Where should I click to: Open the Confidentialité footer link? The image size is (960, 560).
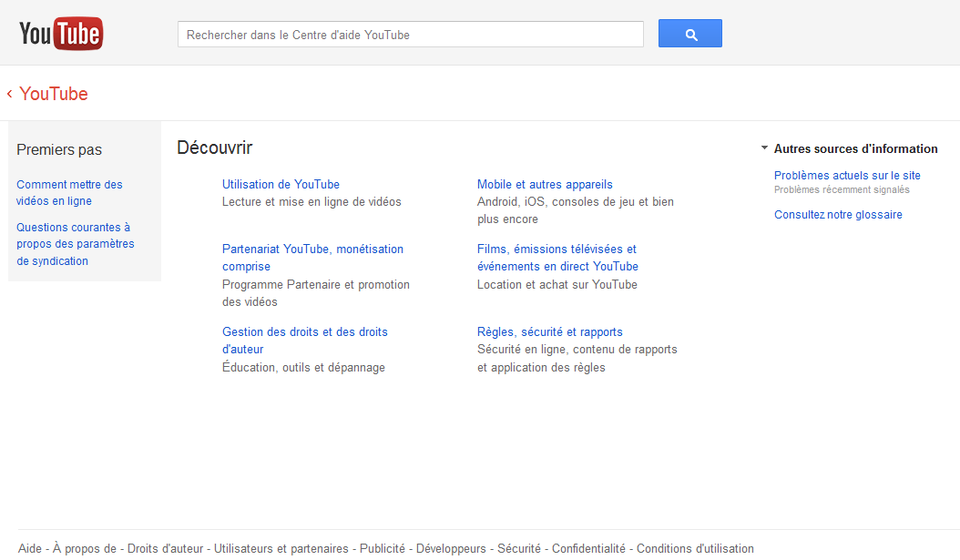click(x=589, y=548)
